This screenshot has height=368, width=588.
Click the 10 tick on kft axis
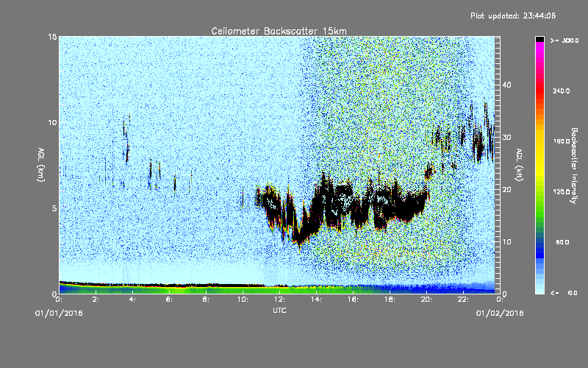[506, 242]
